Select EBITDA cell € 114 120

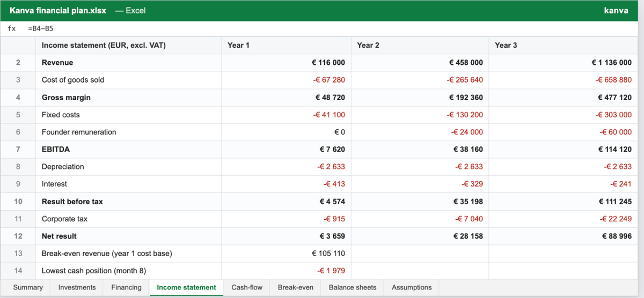pos(563,150)
